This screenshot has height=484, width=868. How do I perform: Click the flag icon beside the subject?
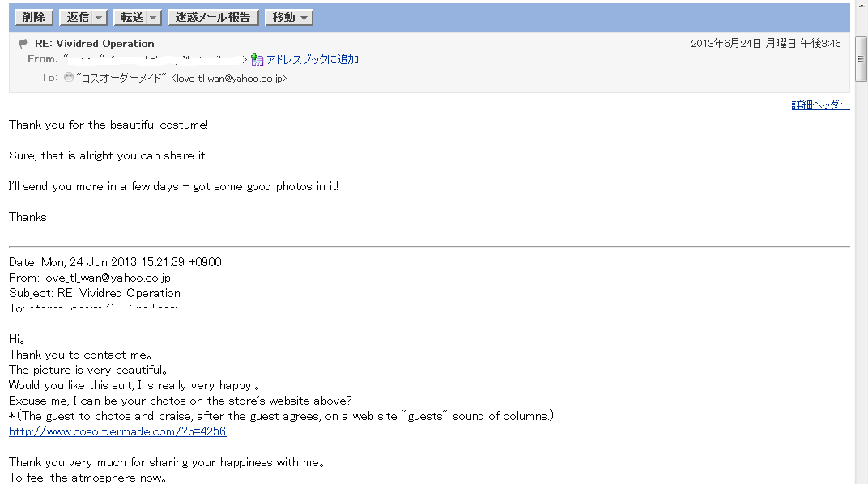tap(23, 43)
